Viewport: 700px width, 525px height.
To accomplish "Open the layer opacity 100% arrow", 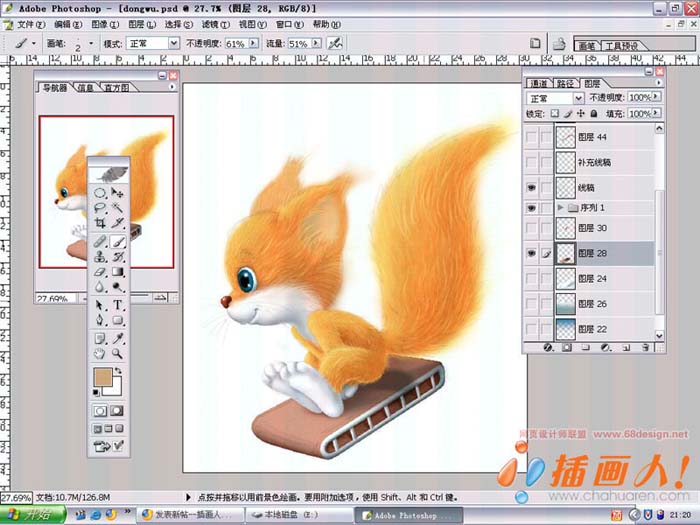I will pyautogui.click(x=656, y=96).
